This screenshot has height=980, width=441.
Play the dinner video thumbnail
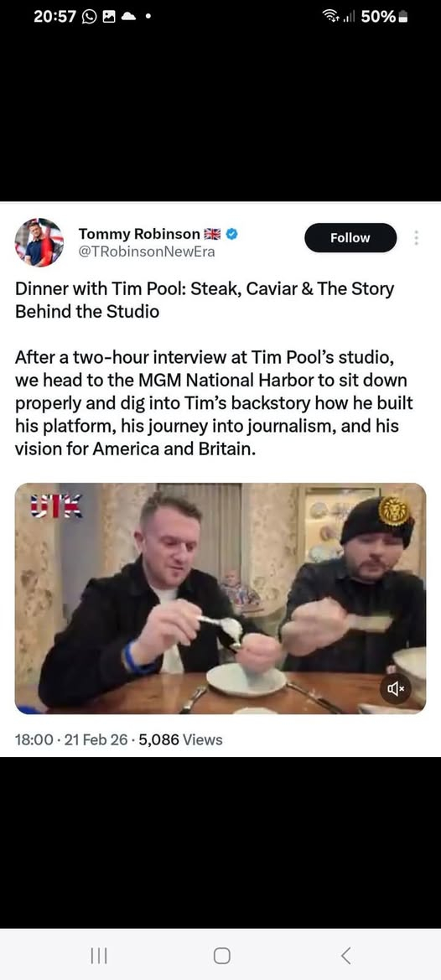click(220, 598)
